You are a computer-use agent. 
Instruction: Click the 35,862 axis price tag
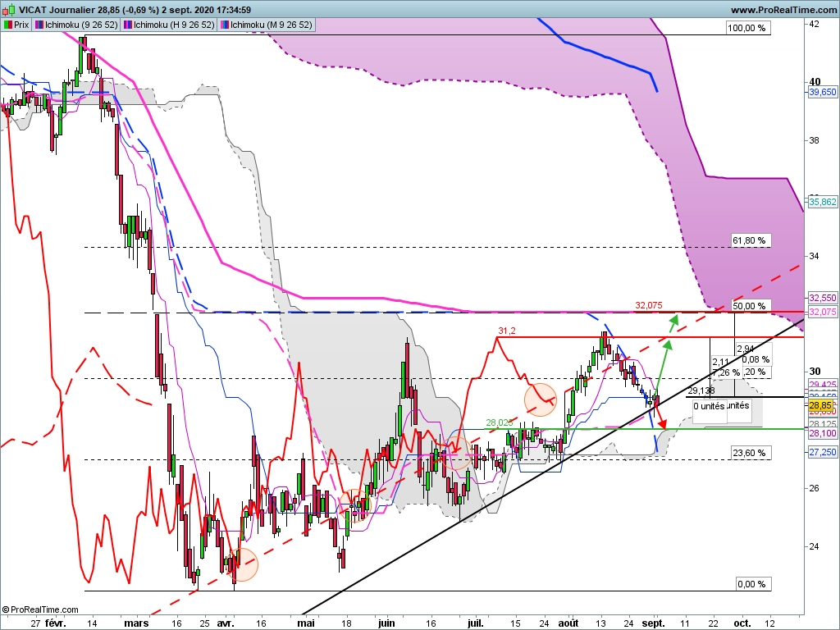click(822, 202)
